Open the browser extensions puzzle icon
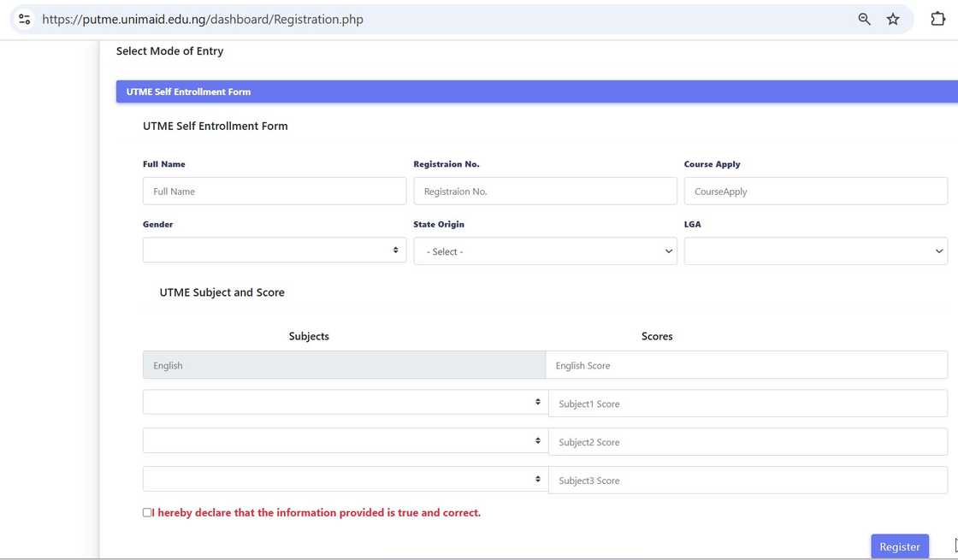 pyautogui.click(x=937, y=19)
